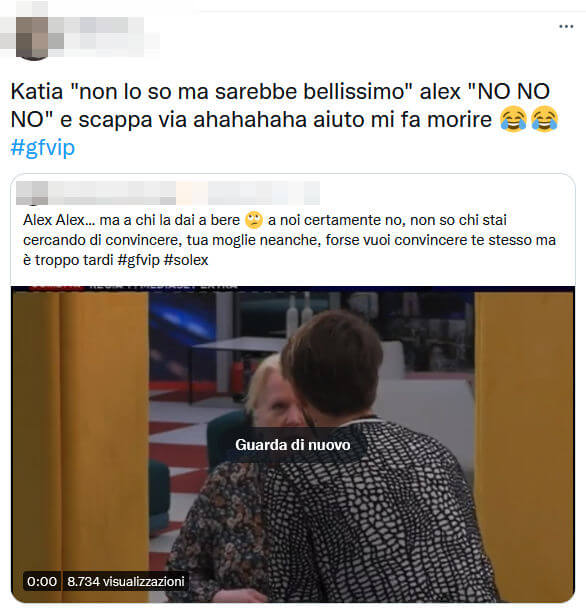The width and height of the screenshot is (586, 615).
Task: Open the quoted tweet's blurred author name
Action: tap(184, 193)
